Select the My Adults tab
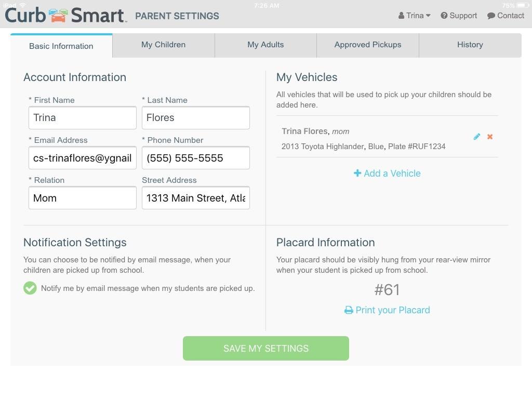532x399 pixels. [x=265, y=45]
